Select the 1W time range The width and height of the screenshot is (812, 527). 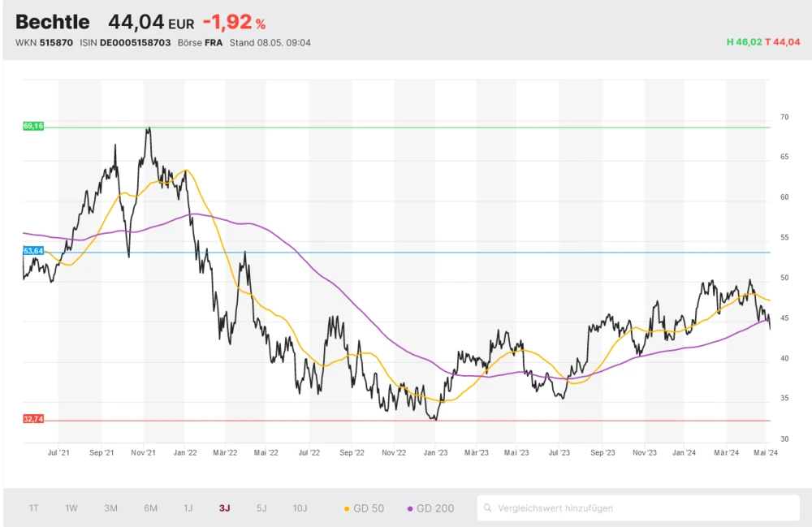[71, 508]
